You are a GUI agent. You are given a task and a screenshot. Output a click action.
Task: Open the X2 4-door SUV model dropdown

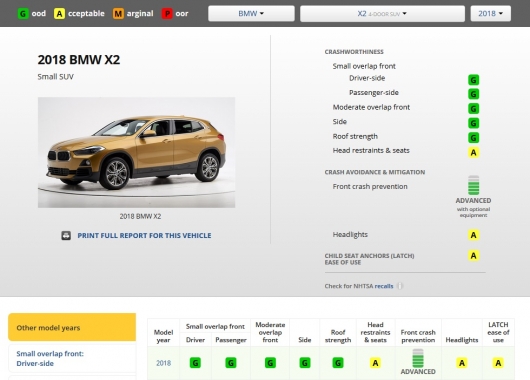[x=382, y=14]
